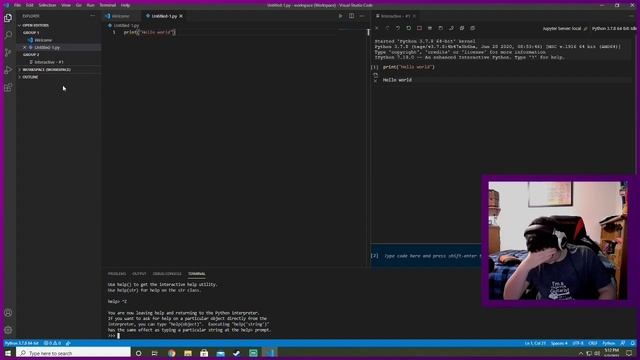Open the Search view in activity bar
This screenshot has height=360, width=640.
tap(8, 35)
